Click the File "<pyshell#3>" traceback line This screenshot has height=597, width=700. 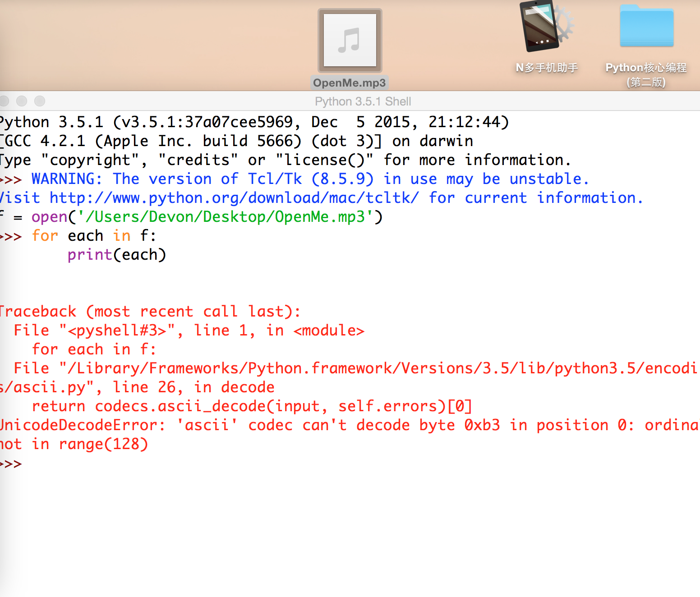point(189,331)
